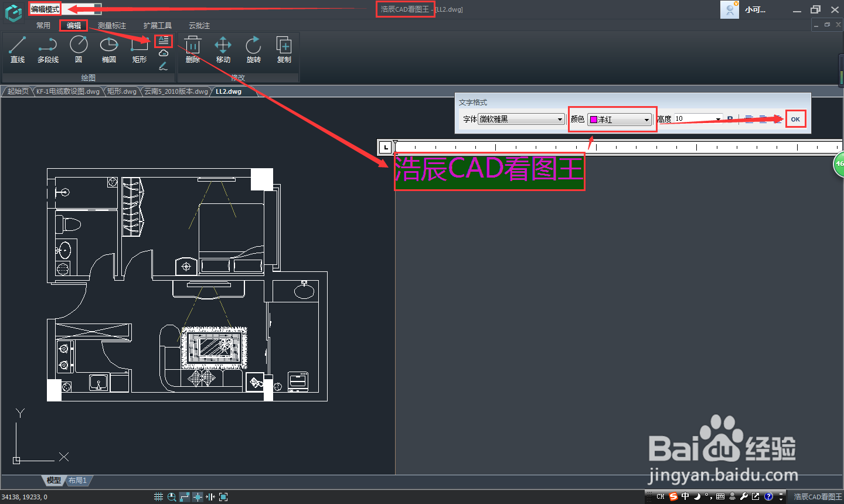Click the magenta 洋红 color swatch
This screenshot has width=844, height=504.
[x=593, y=120]
